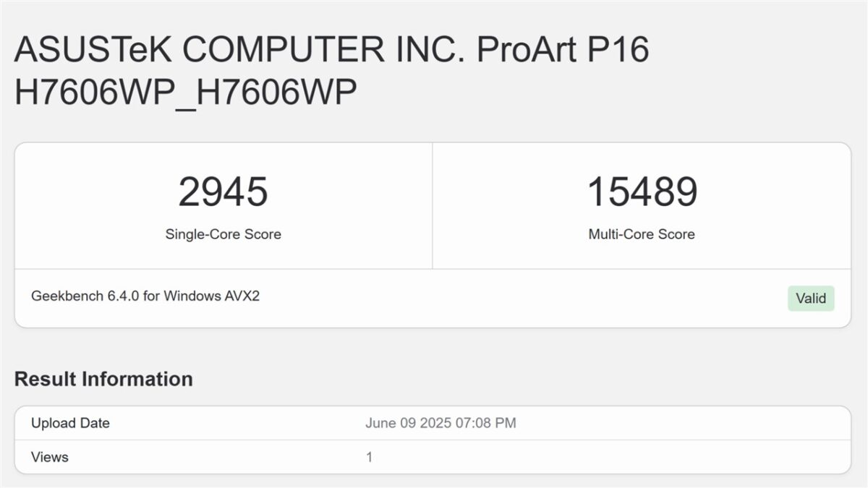Click ProArt P16 in the page title
Screen dimensions: 868x488
pos(564,50)
